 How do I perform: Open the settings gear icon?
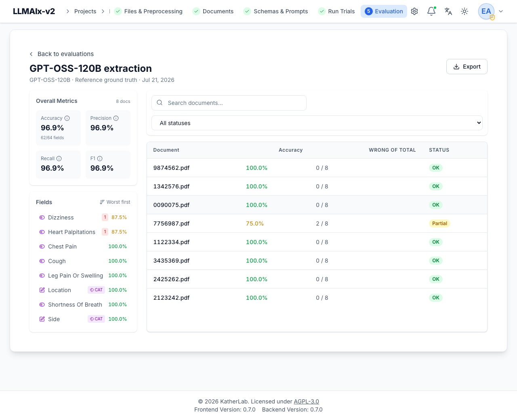tap(414, 11)
